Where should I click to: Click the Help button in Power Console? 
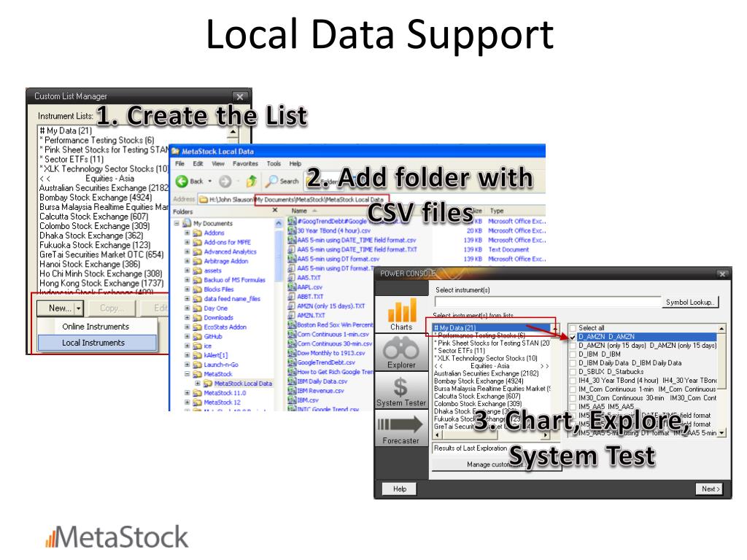(400, 489)
